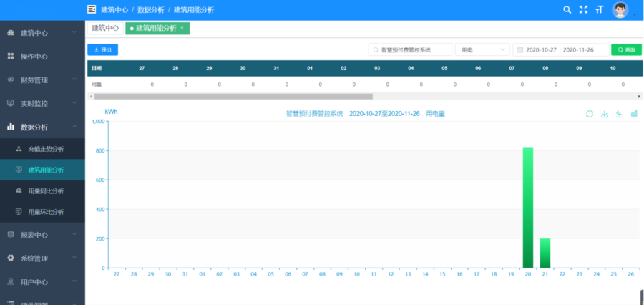Open the user avatar dropdown menu
Image resolution: width=644 pixels, height=305 pixels.
(622, 10)
